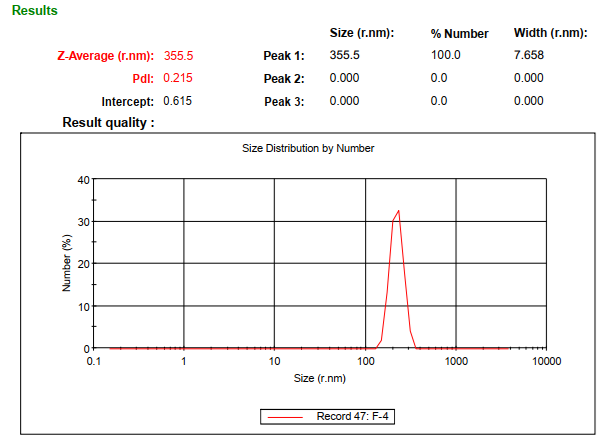Click the green Results heading
Image resolution: width=604 pixels, height=441 pixels.
[34, 11]
